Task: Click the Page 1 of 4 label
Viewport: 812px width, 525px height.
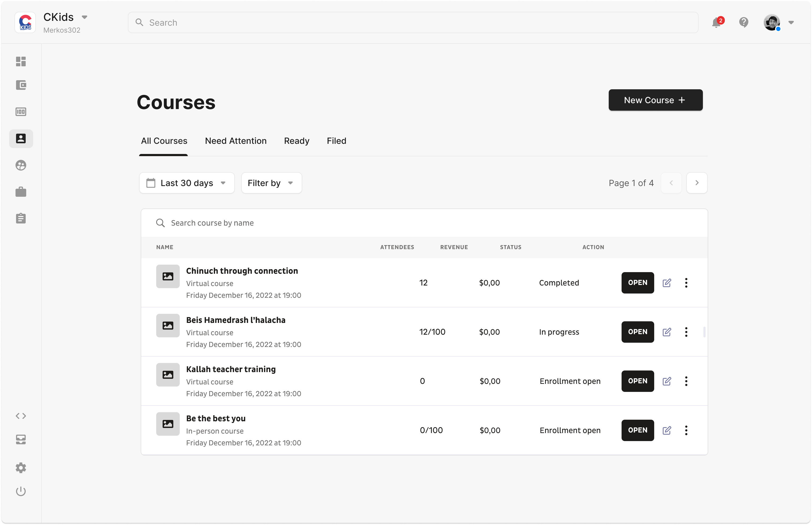Action: 631,183
